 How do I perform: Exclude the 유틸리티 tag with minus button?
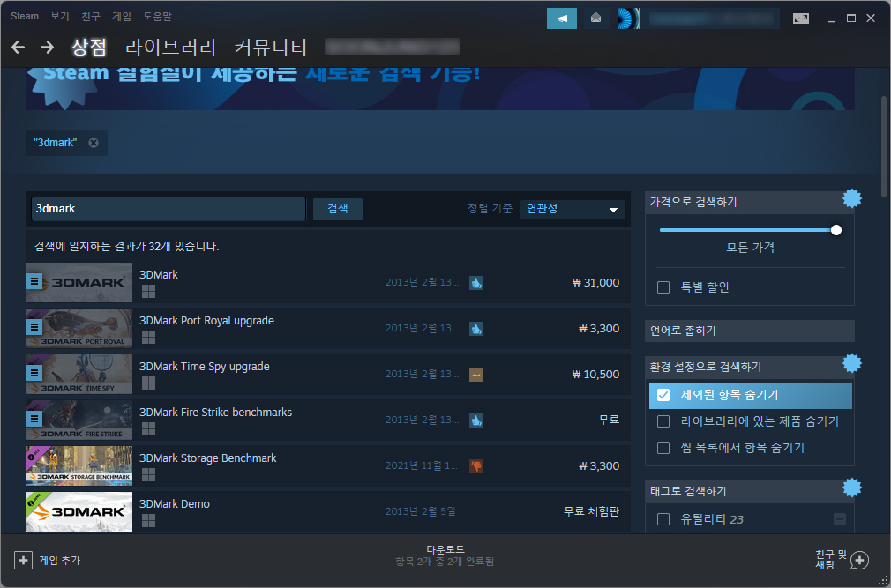(839, 518)
